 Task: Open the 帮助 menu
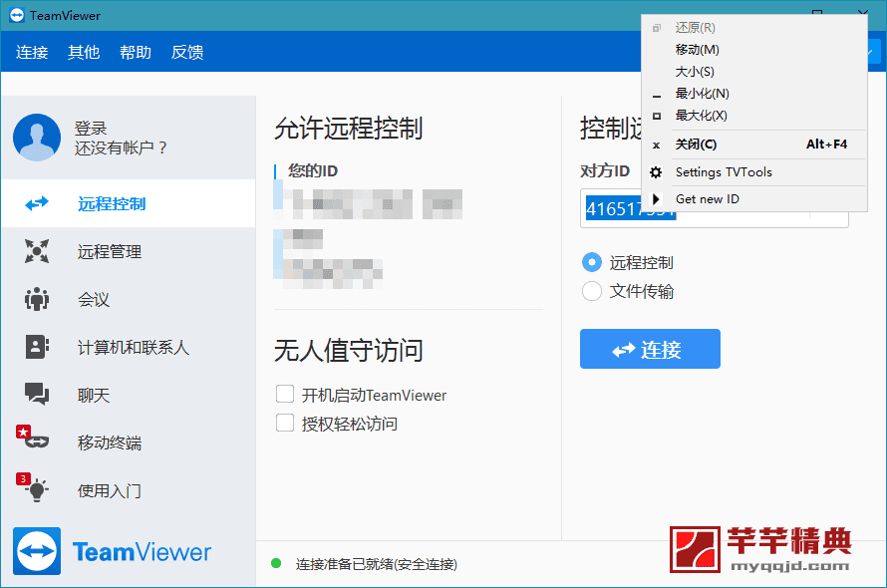136,52
